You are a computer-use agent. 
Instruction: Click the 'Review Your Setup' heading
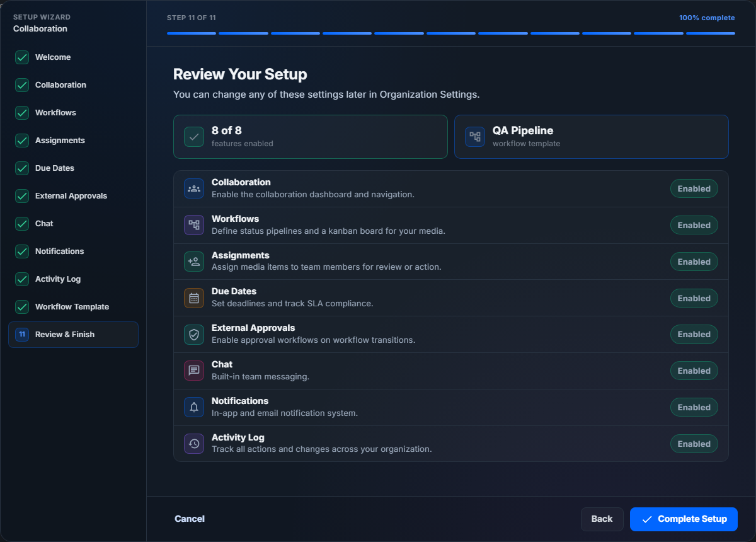[x=240, y=74]
